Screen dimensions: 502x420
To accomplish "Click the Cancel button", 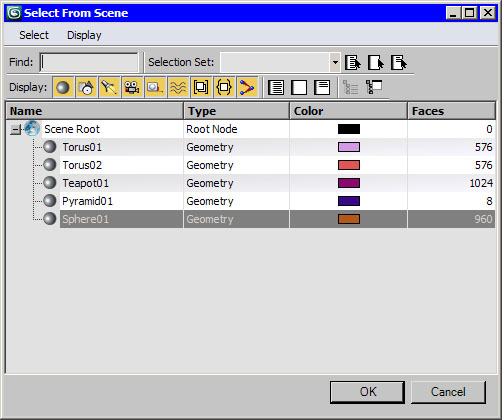I will 448,392.
